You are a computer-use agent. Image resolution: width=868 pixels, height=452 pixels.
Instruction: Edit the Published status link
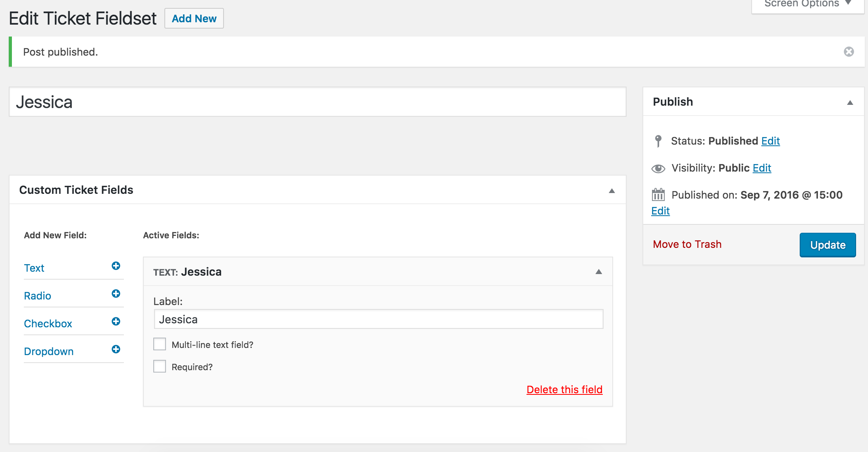tap(770, 141)
